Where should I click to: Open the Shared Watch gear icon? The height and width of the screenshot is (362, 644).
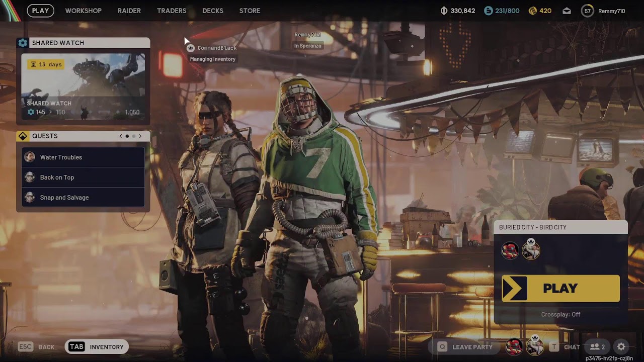click(23, 43)
